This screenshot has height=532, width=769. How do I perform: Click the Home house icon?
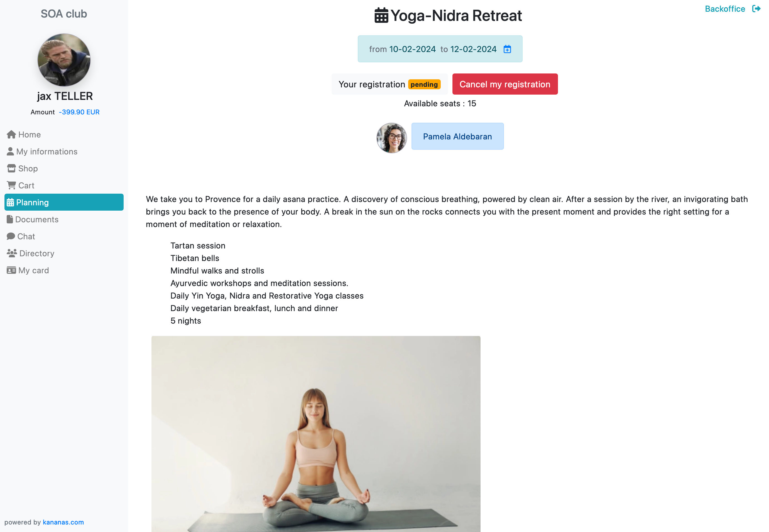coord(11,134)
